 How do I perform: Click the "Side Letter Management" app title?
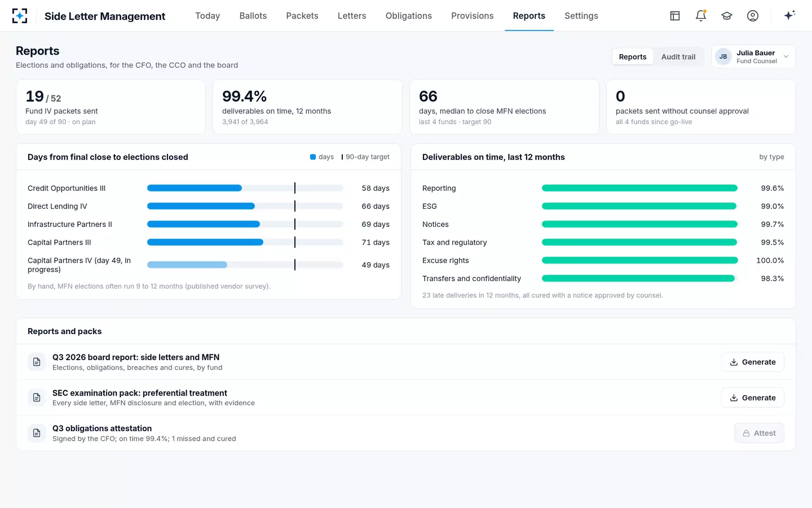105,16
